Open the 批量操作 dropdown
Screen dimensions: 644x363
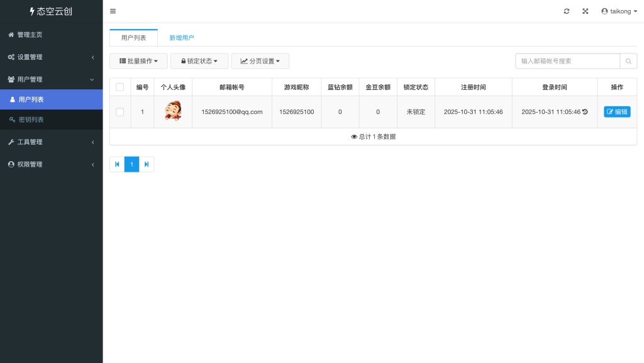pyautogui.click(x=140, y=61)
